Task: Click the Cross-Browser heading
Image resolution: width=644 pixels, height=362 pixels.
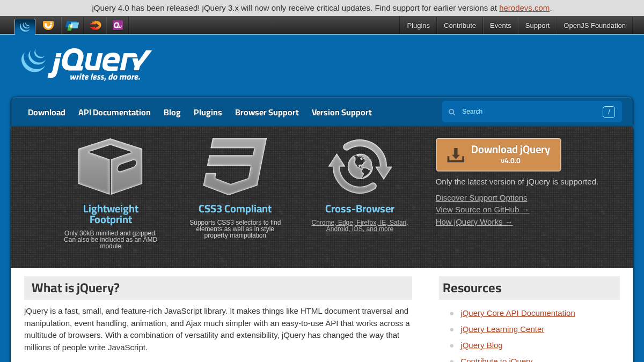Action: [360, 209]
